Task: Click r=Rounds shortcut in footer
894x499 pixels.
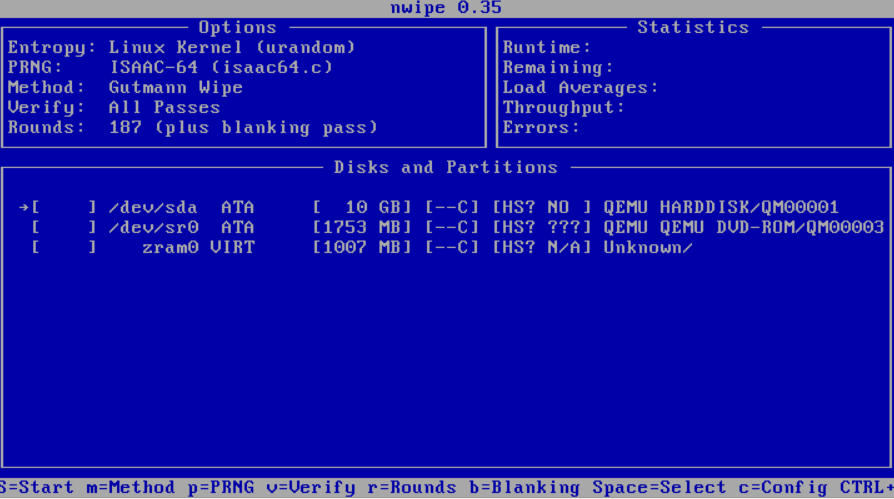Action: (x=412, y=488)
